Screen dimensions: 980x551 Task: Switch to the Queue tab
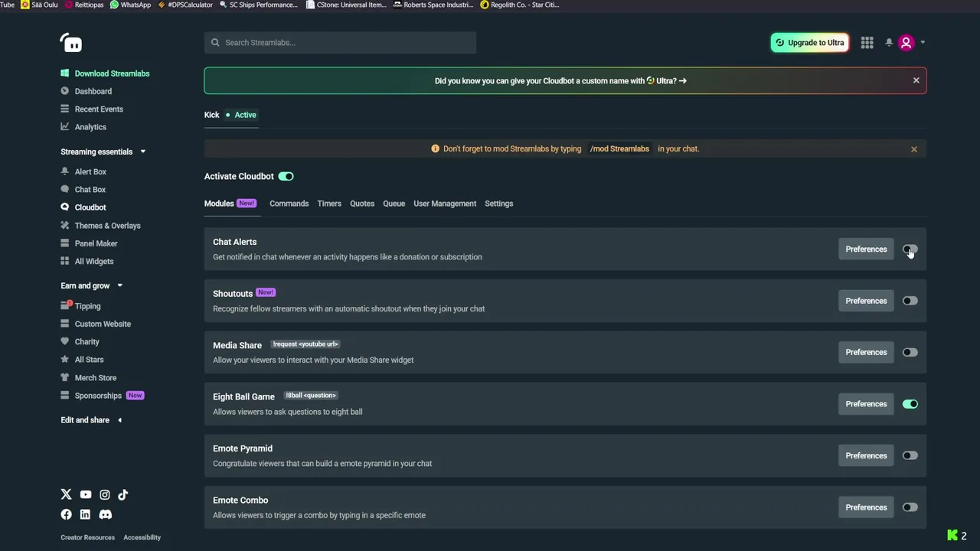394,204
